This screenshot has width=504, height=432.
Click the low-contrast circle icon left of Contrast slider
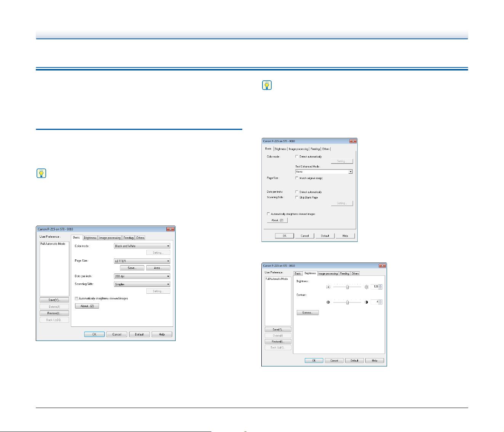tap(328, 302)
